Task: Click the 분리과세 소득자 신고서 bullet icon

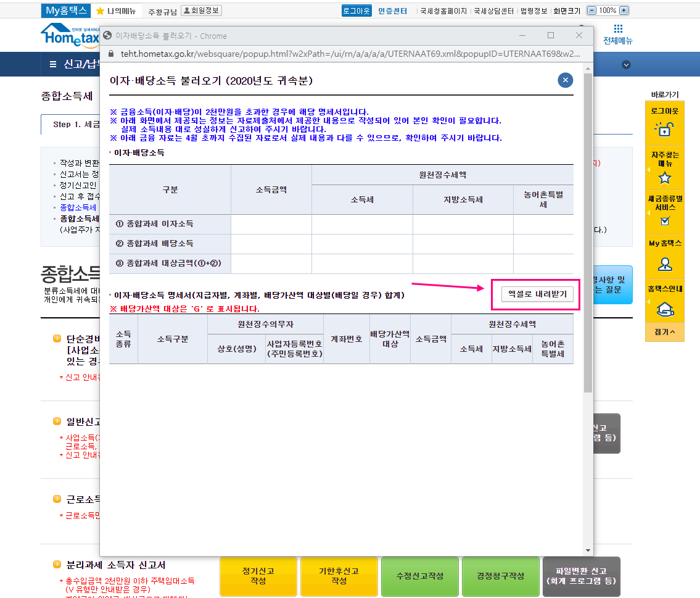Action: click(57, 565)
